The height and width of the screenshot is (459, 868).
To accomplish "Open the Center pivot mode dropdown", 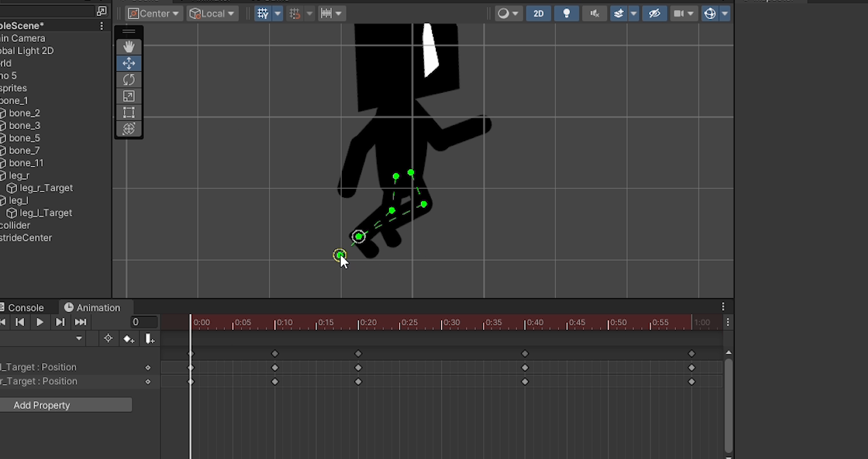I will [154, 13].
